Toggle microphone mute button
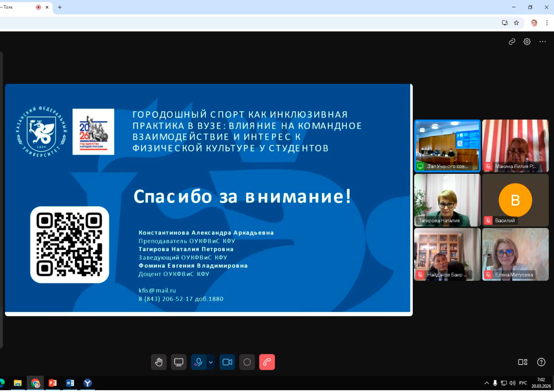This screenshot has width=554, height=392. point(199,362)
